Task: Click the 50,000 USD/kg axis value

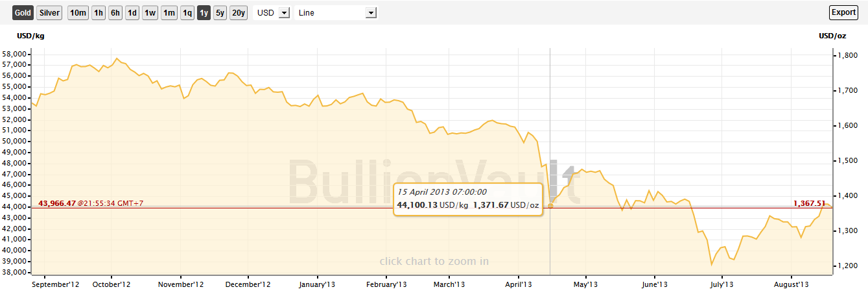Action: coord(15,141)
